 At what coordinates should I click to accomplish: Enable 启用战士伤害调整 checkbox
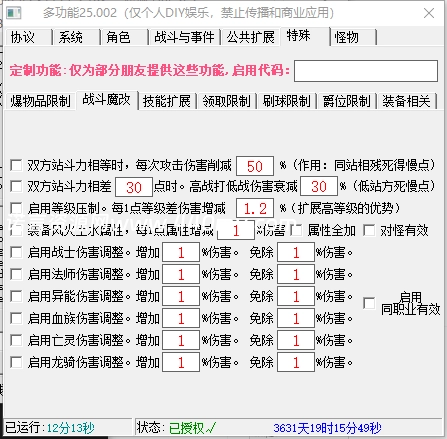(x=16, y=252)
